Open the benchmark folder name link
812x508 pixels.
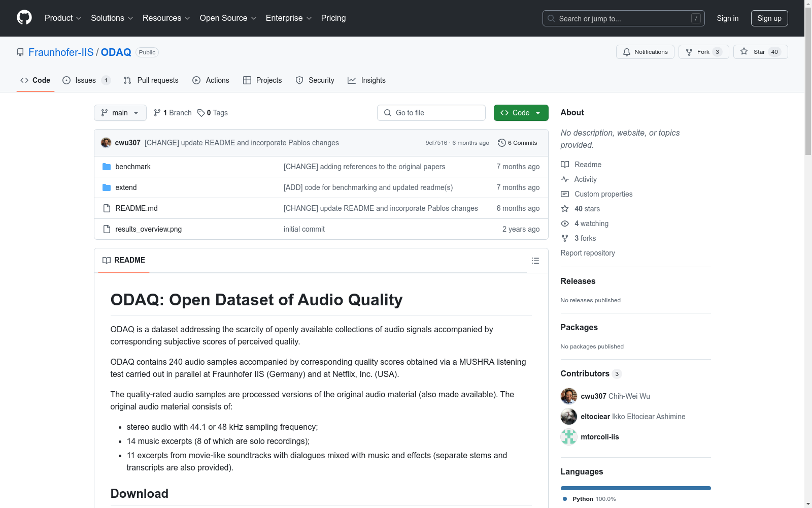(x=133, y=167)
